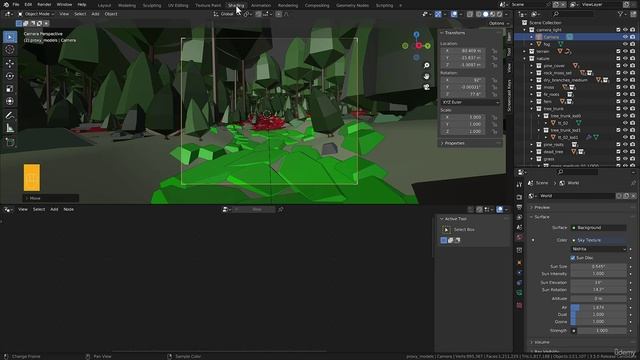The height and width of the screenshot is (360, 640).
Task: Open the Scene properties tab icon
Action: point(519,227)
